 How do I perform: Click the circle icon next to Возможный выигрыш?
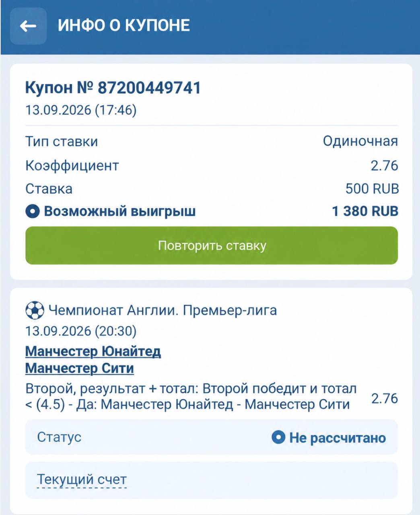pos(33,211)
